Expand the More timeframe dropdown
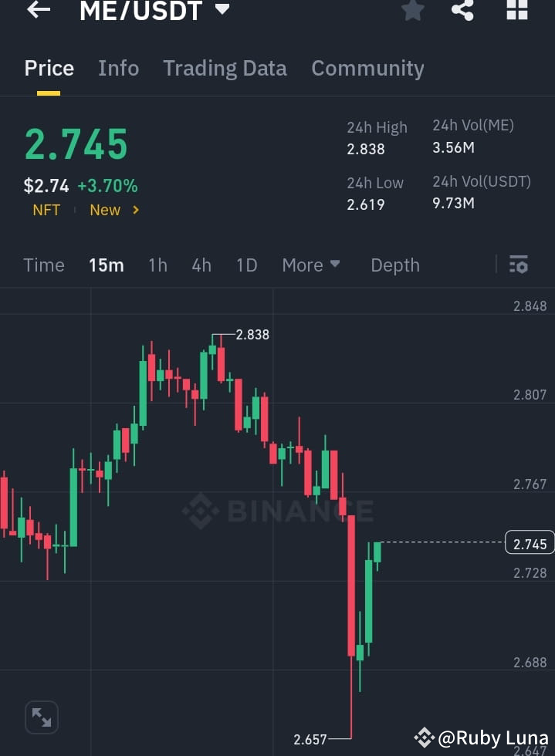The height and width of the screenshot is (756, 555). (311, 265)
